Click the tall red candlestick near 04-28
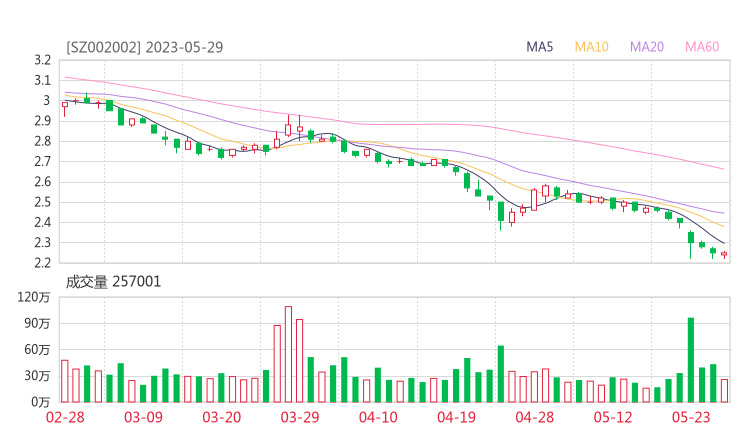 click(x=534, y=200)
